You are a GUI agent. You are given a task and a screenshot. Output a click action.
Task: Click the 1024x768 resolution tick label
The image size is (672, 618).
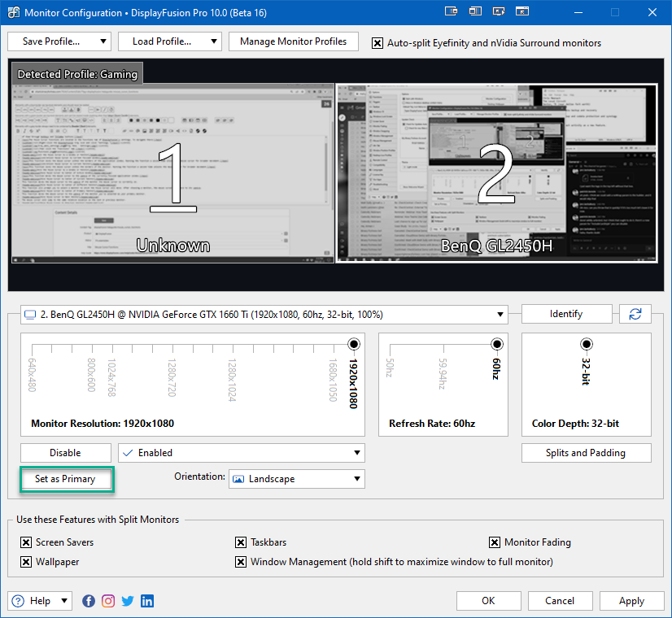(x=111, y=377)
